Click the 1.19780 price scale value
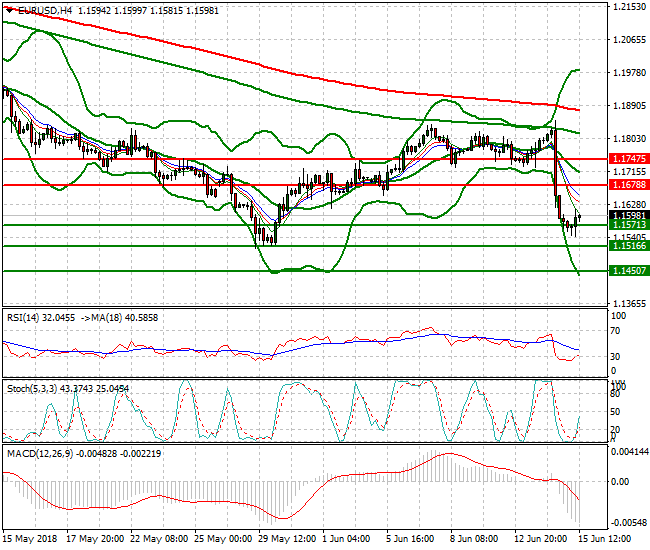 (x=629, y=73)
